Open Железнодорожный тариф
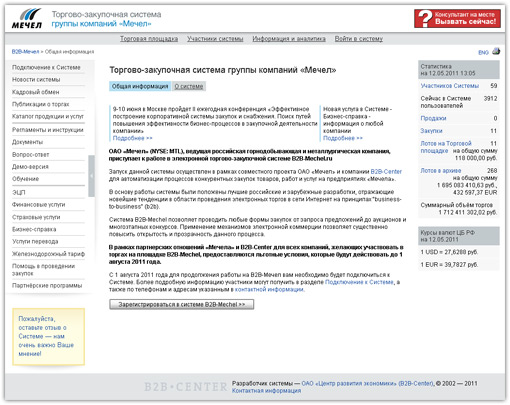Viewport: 510px width, 405px height. pos(48,254)
